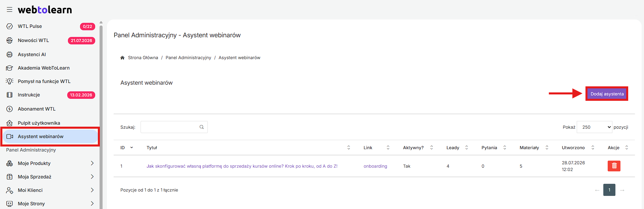Click the Instrukcje film strip icon

[9, 95]
